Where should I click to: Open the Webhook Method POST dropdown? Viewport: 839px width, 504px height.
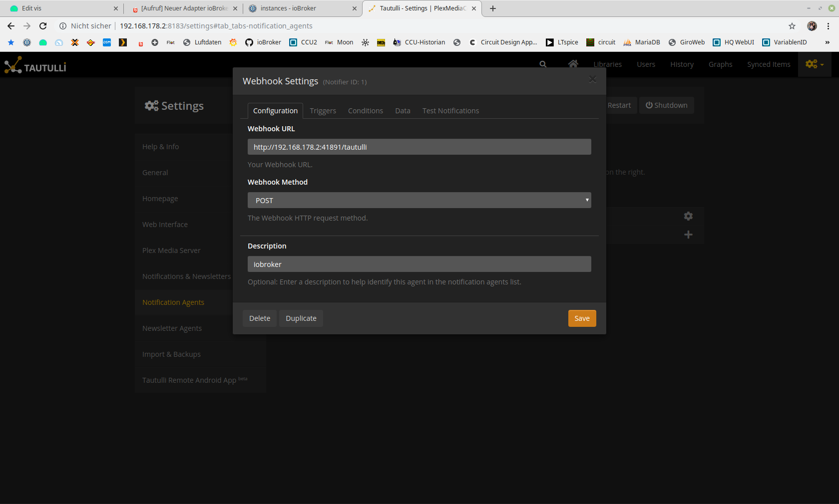point(419,200)
